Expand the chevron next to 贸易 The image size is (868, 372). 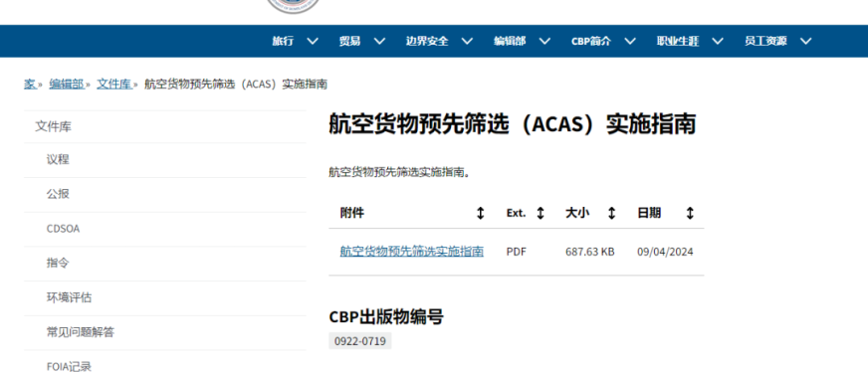pyautogui.click(x=379, y=41)
